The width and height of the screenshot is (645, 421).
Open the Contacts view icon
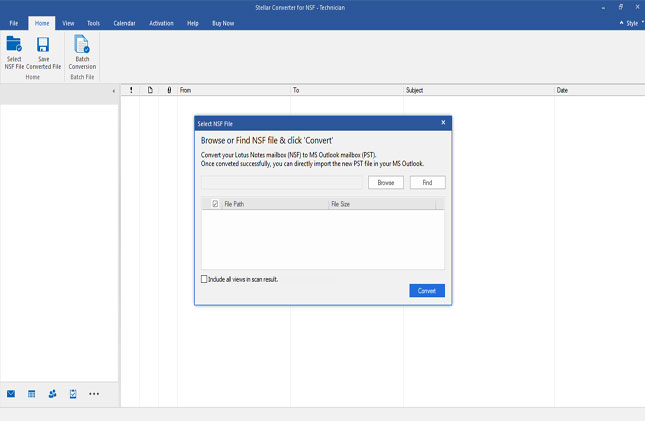point(52,394)
